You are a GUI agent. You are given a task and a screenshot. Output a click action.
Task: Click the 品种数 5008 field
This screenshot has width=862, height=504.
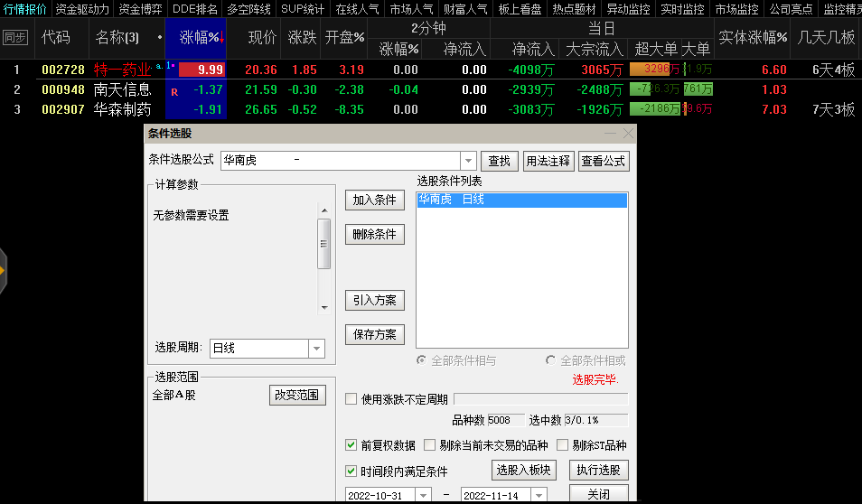tap(505, 420)
